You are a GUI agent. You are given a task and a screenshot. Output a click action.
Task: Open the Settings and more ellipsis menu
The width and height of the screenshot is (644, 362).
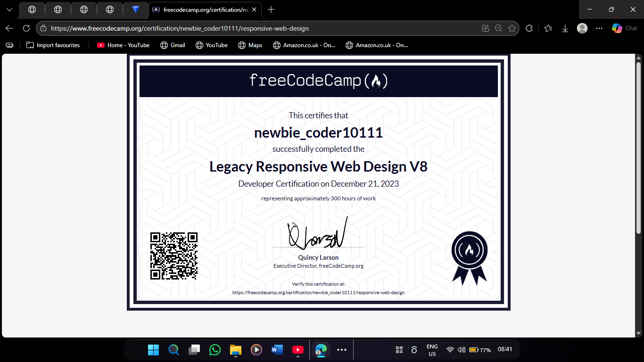(x=599, y=28)
